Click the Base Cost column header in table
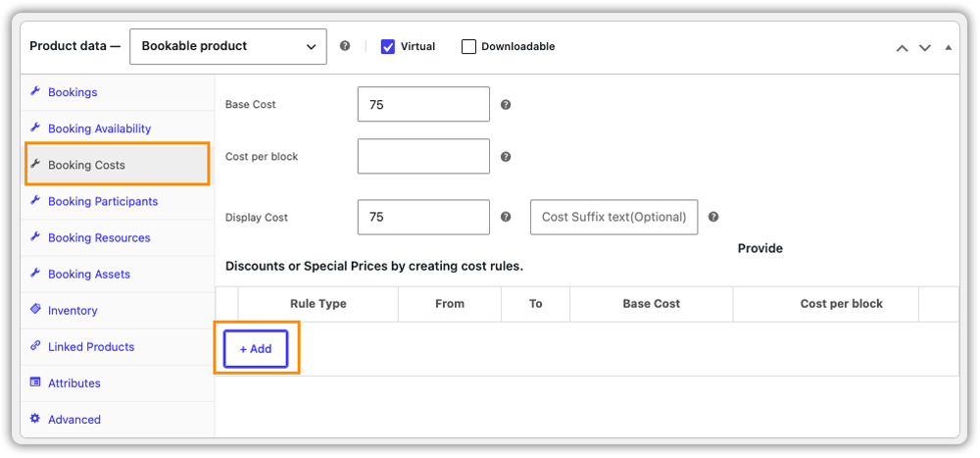Viewport: 980px width, 458px height. (652, 304)
